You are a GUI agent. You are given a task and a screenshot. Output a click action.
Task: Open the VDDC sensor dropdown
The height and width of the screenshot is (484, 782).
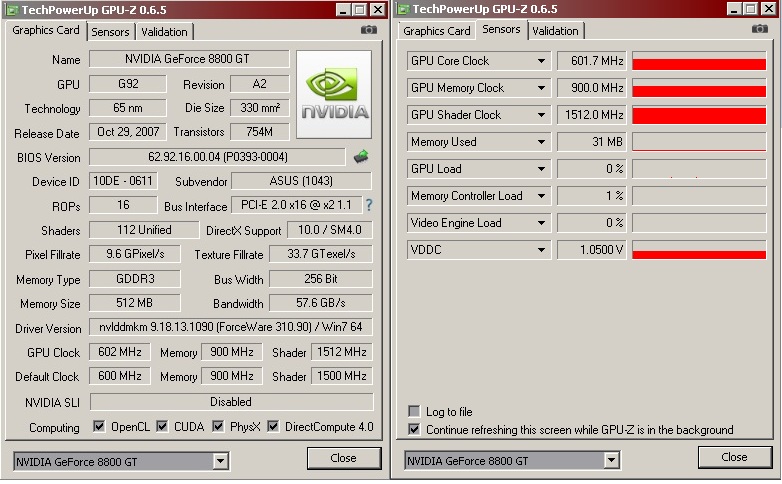(x=541, y=249)
